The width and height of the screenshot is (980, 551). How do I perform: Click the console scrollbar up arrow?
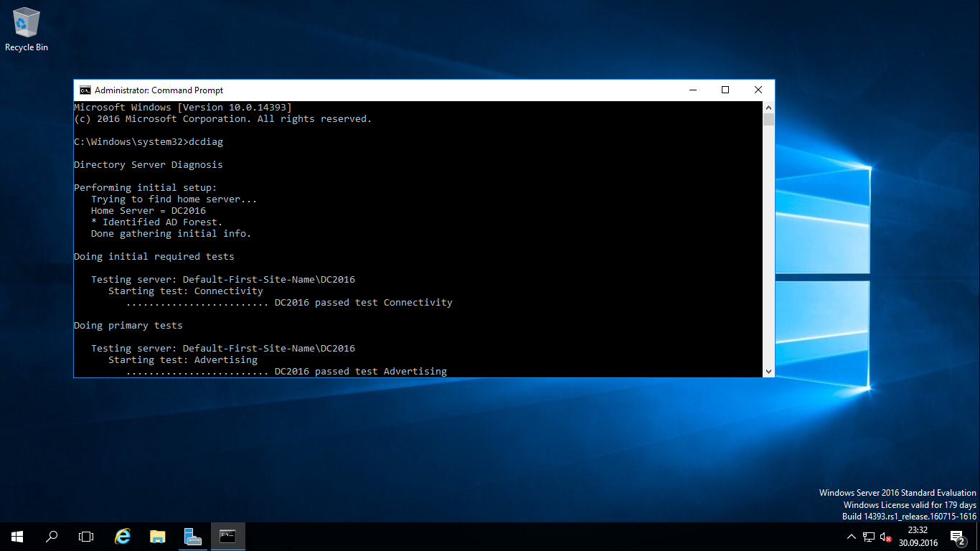(768, 107)
